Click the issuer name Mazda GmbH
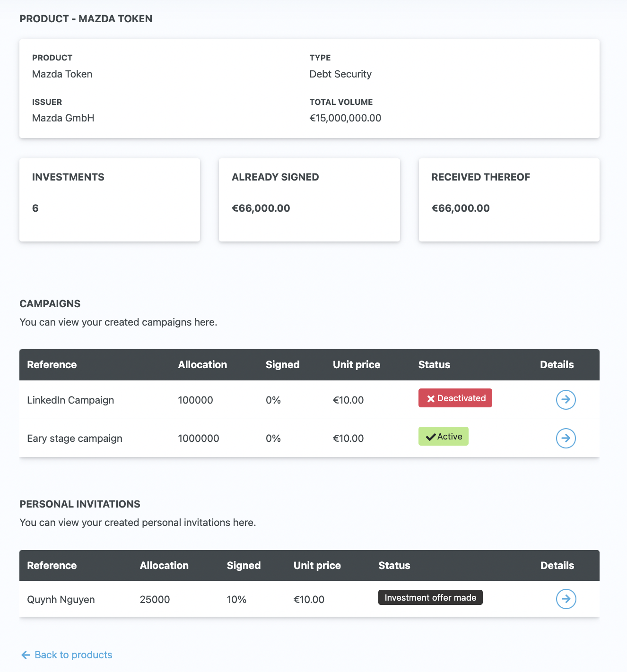The height and width of the screenshot is (672, 627). coord(63,118)
